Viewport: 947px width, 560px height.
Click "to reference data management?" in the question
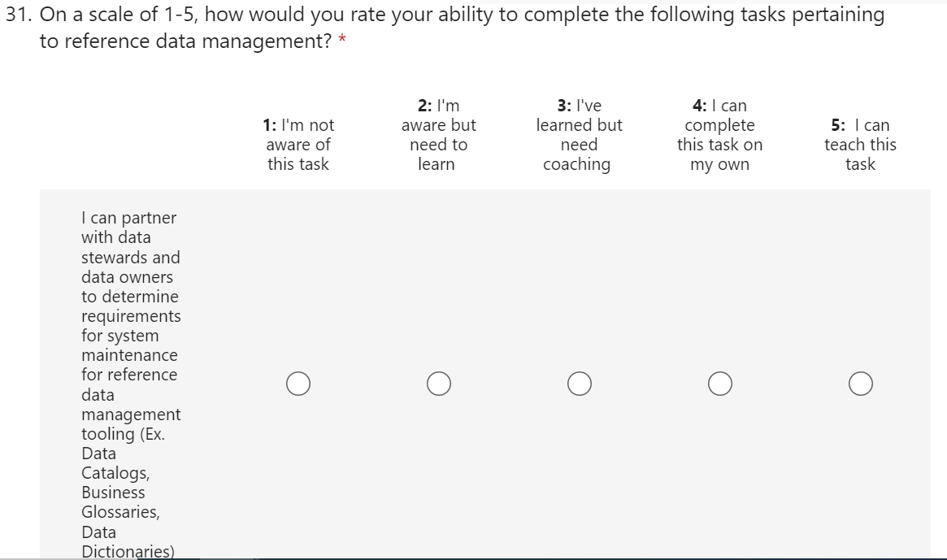pyautogui.click(x=185, y=41)
